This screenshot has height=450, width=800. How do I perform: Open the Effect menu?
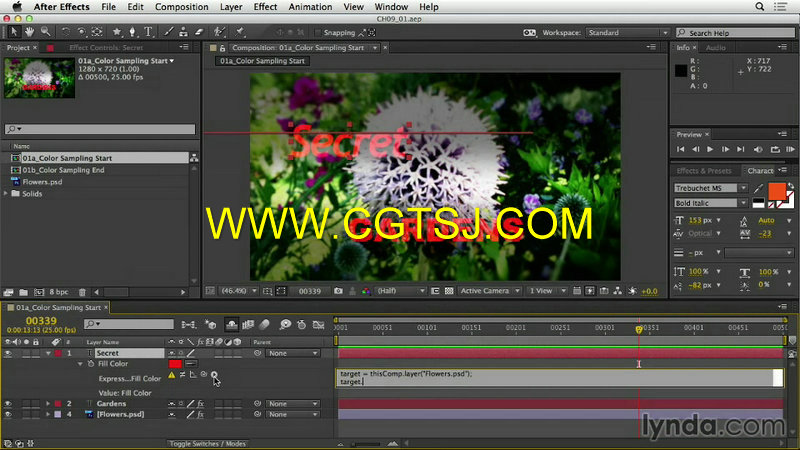click(x=265, y=7)
